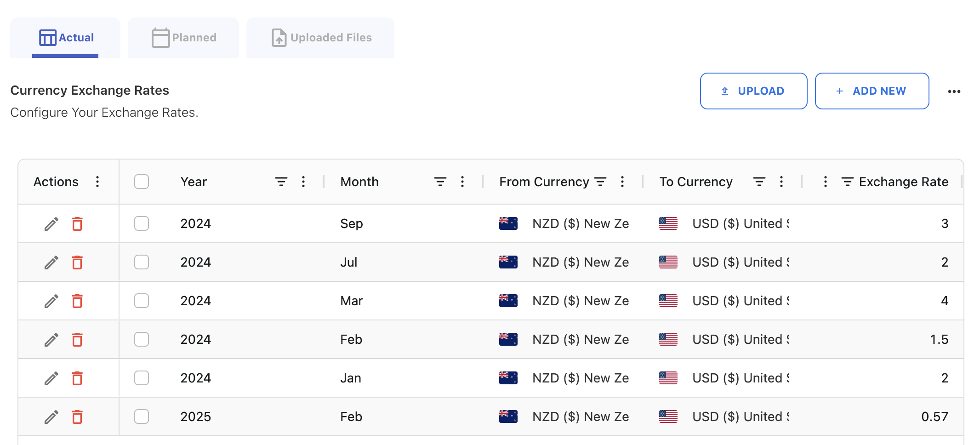Image resolution: width=980 pixels, height=445 pixels.
Task: Check the box for Jan 2024 row
Action: click(142, 378)
